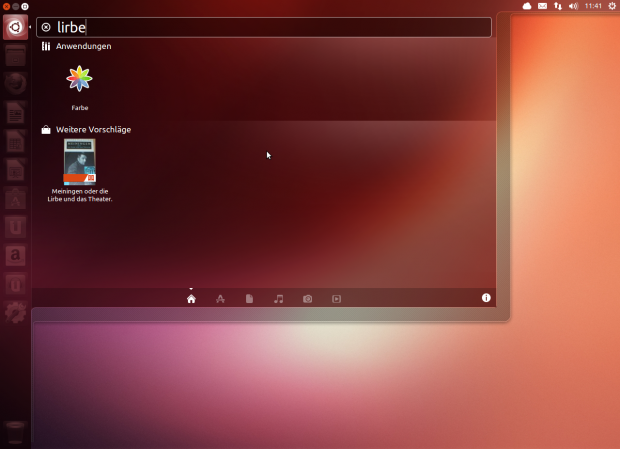Image resolution: width=620 pixels, height=449 pixels.
Task: Open the Amazon launcher icon
Action: 15,256
